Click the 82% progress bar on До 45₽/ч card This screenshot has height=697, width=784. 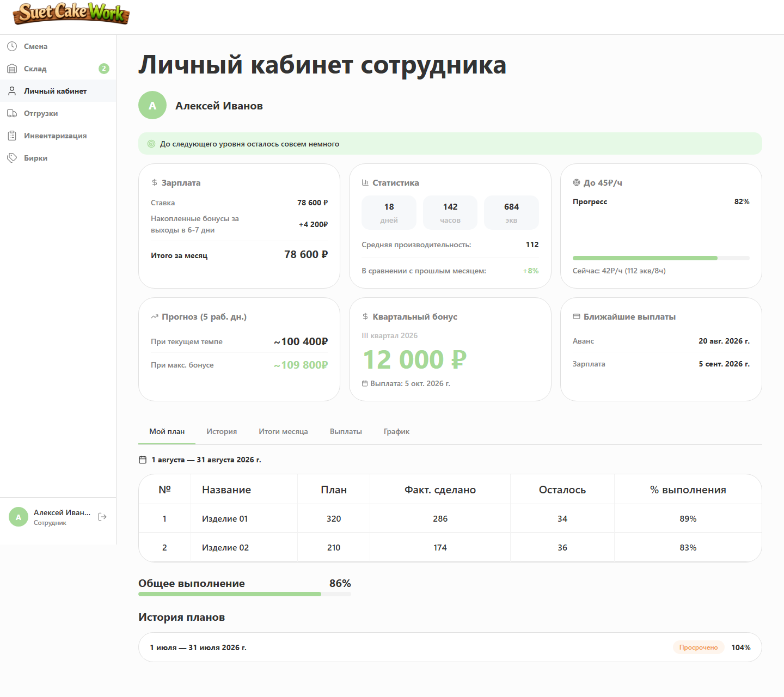661,258
